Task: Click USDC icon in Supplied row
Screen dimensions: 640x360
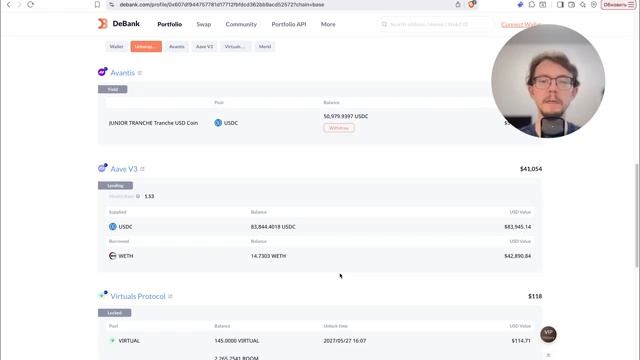Action: point(113,227)
